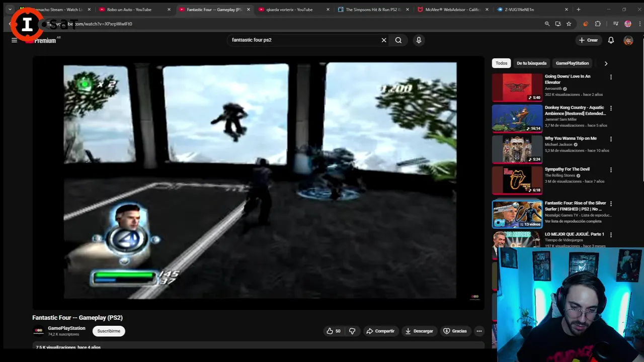644x362 pixels.
Task: Open the three-dot more actions under video
Action: [479, 331]
